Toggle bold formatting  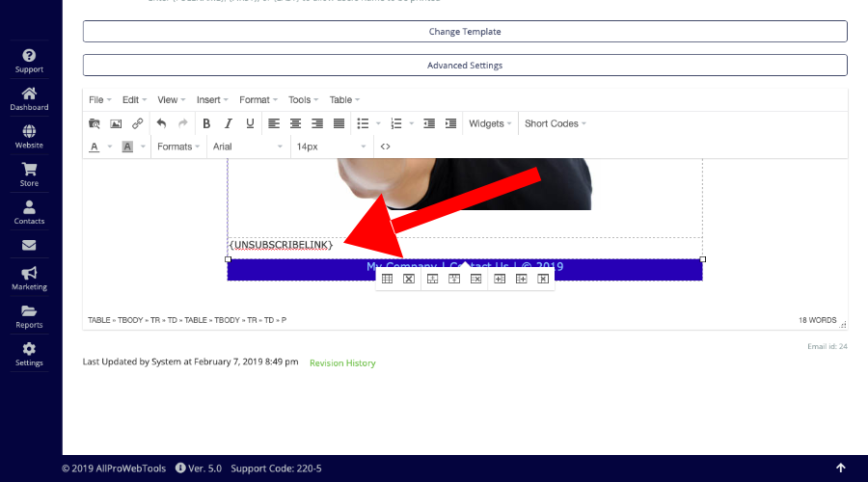pyautogui.click(x=206, y=123)
